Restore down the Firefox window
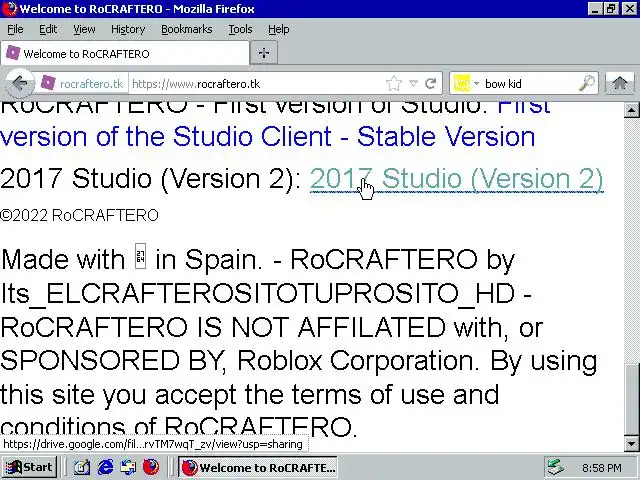Screen dimensions: 640x480 point(611,9)
